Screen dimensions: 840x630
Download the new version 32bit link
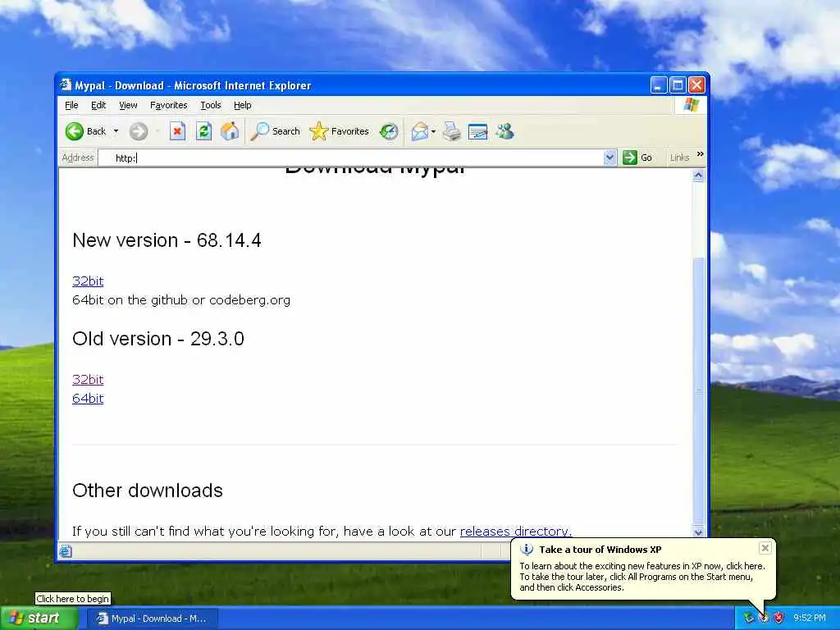click(88, 281)
